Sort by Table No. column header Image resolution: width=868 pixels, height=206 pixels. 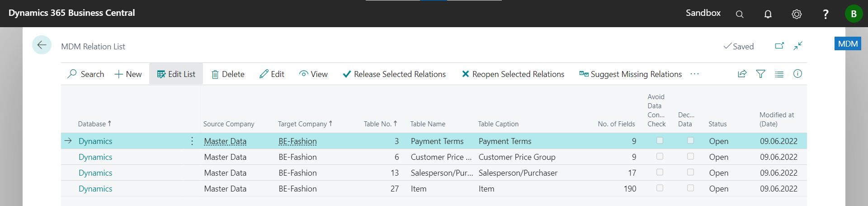click(380, 124)
